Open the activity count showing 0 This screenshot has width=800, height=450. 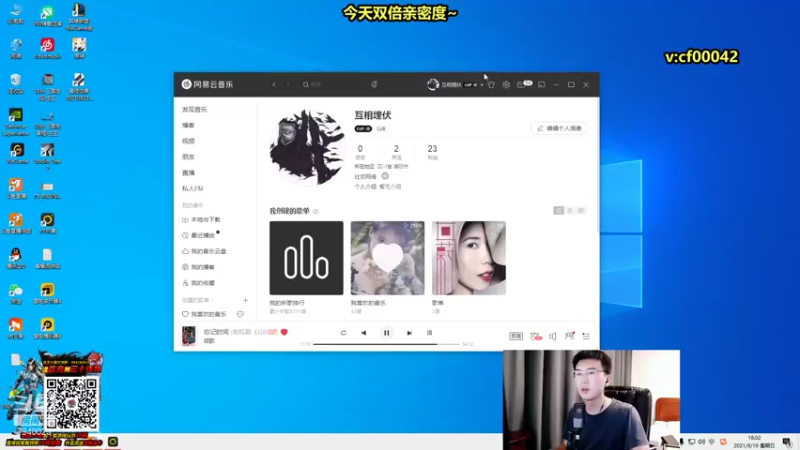click(x=360, y=152)
